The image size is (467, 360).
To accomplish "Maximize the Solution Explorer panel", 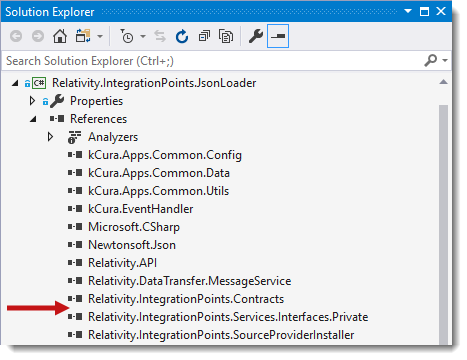I will (x=424, y=12).
